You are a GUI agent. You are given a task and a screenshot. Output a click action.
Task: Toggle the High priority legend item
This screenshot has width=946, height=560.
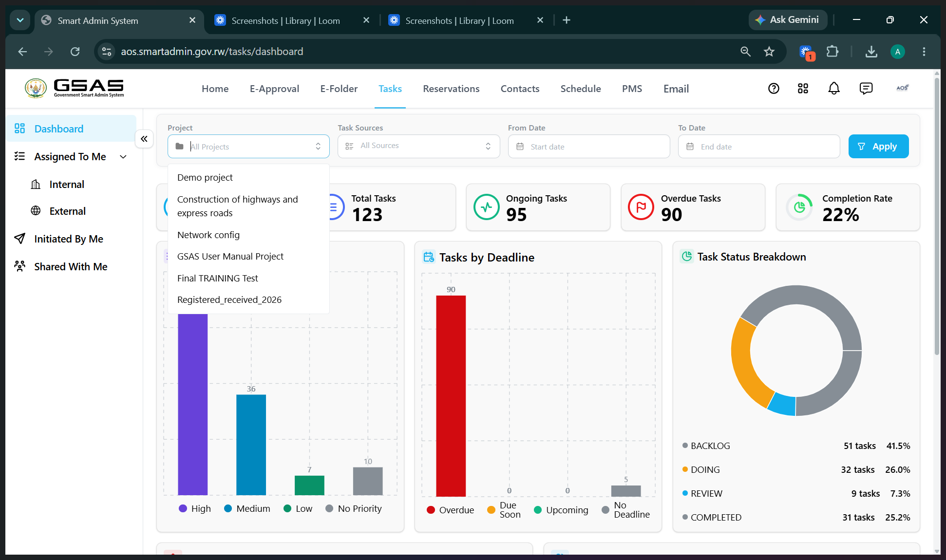194,508
